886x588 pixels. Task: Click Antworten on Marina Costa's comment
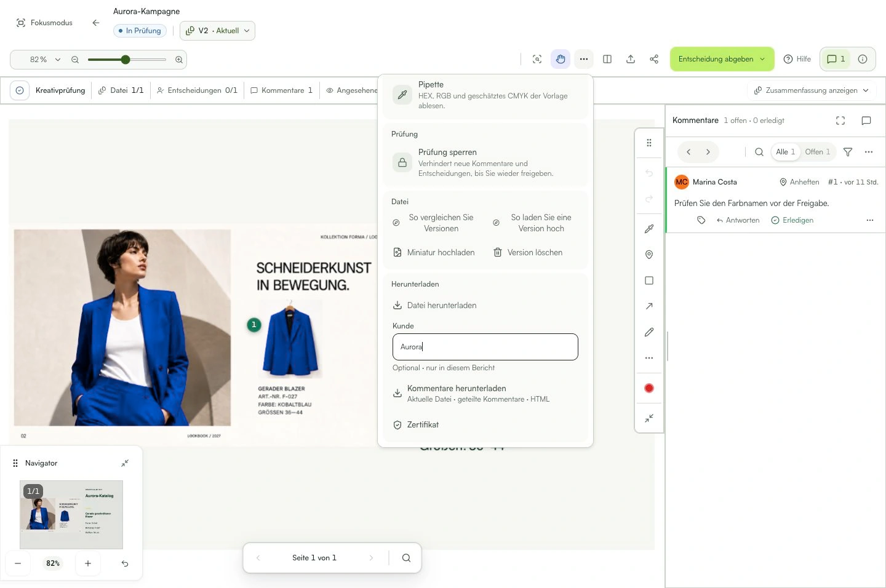(738, 220)
